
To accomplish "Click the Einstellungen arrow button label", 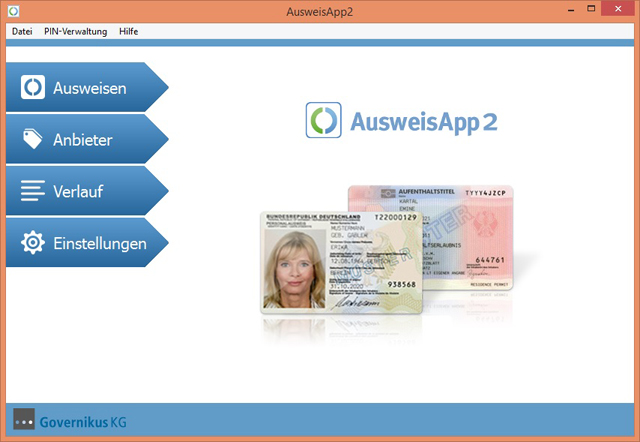I will tap(100, 243).
